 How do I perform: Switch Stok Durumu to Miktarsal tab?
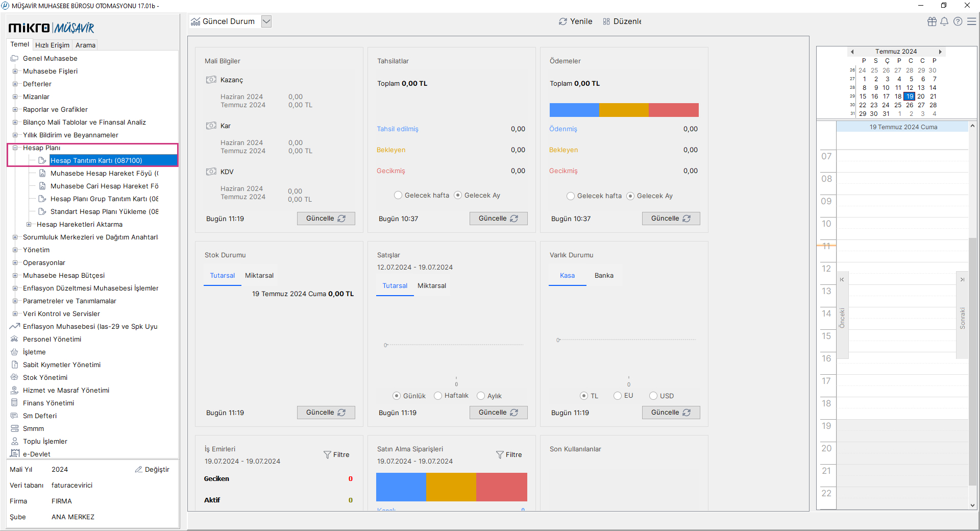pos(259,275)
